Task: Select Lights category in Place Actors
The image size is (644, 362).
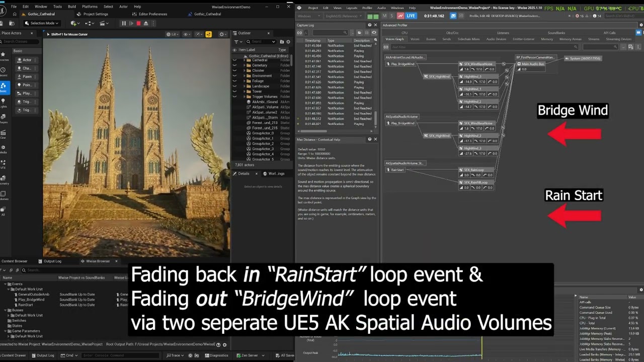Action: tap(3, 104)
